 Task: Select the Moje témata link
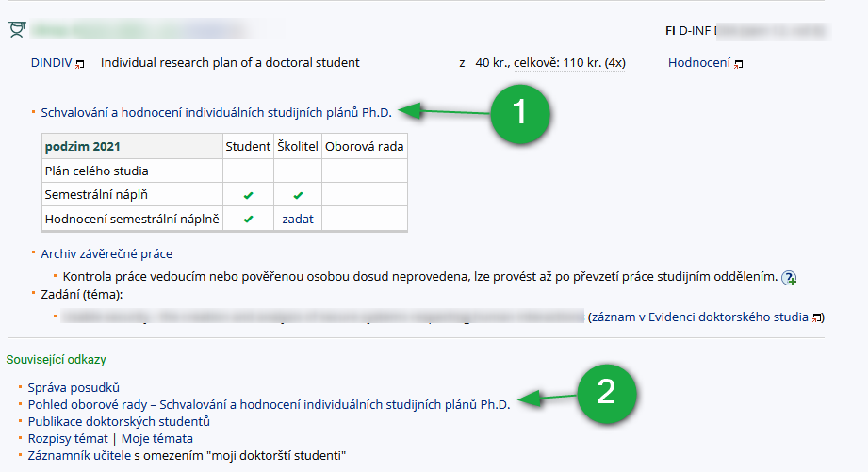tap(157, 438)
